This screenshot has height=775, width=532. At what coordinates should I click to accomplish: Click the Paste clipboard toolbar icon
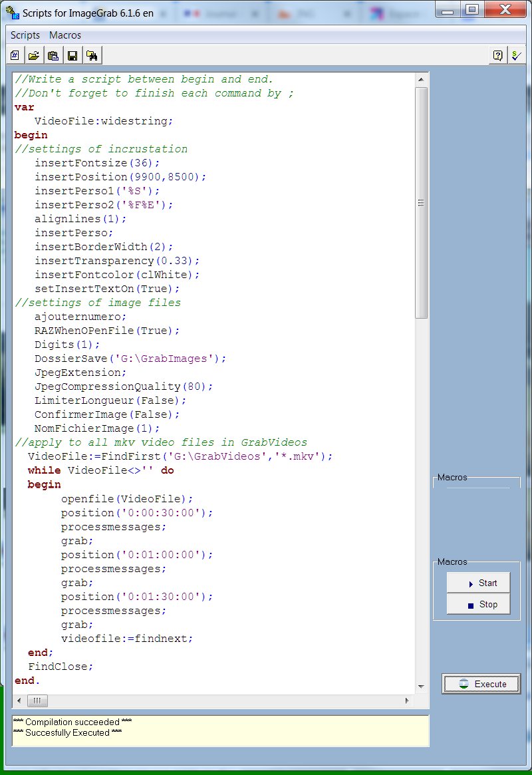[x=53, y=55]
